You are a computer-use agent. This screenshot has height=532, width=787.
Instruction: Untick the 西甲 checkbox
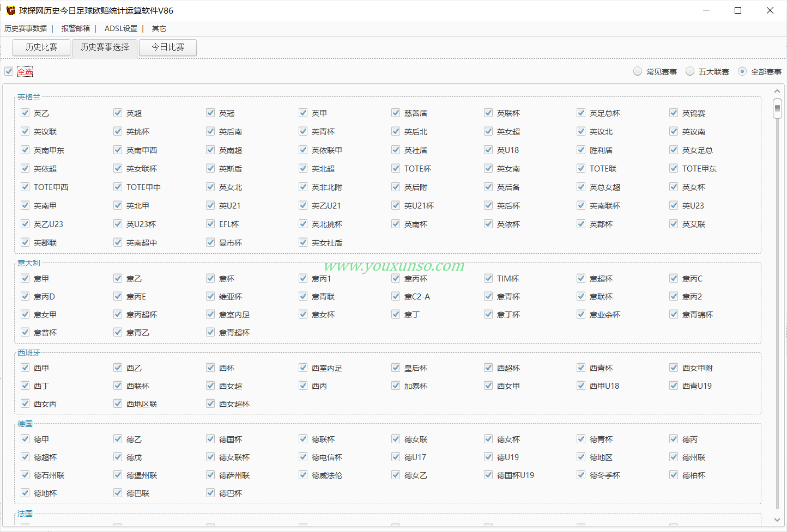25,368
